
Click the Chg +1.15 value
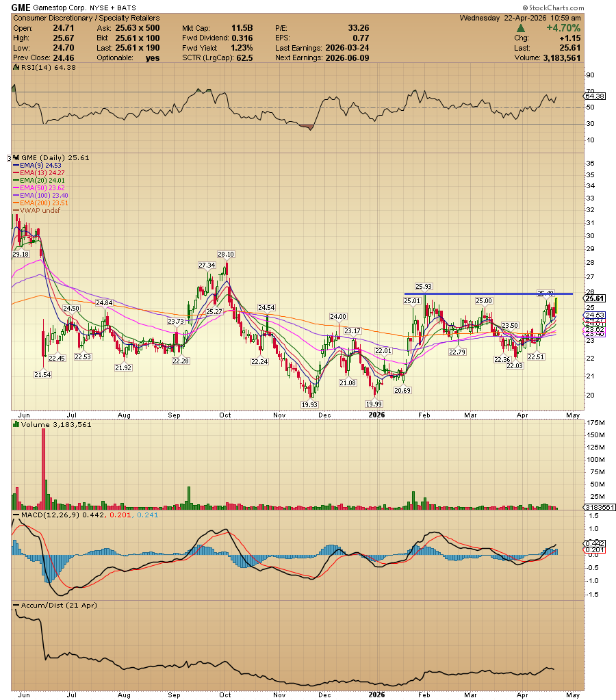(x=572, y=38)
